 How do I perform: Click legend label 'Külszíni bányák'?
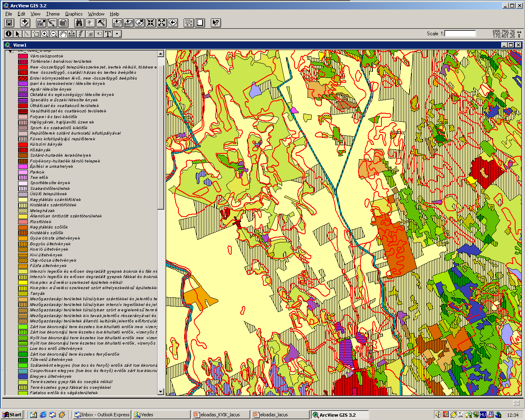[46, 144]
